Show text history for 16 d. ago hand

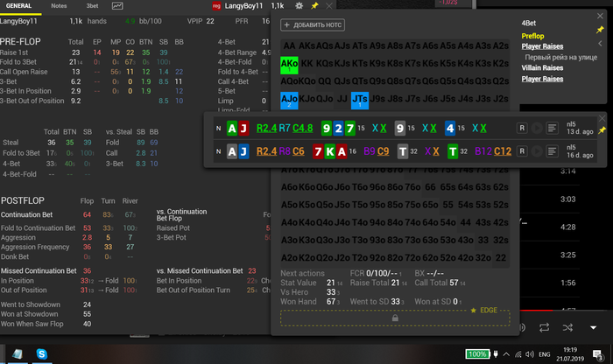coord(552,151)
